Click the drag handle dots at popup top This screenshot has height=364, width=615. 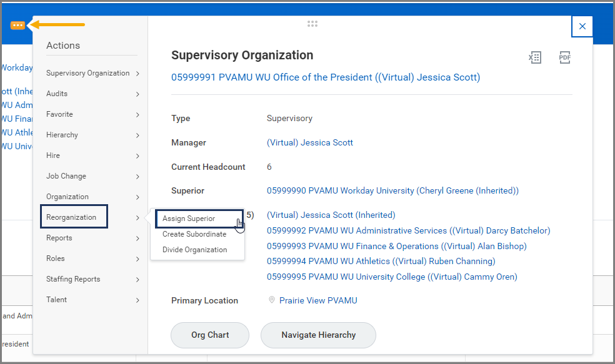tap(312, 24)
